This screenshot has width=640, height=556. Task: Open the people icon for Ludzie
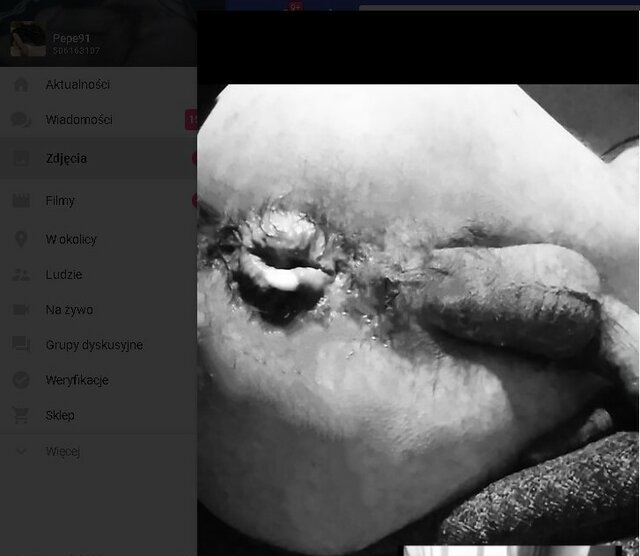click(x=20, y=274)
